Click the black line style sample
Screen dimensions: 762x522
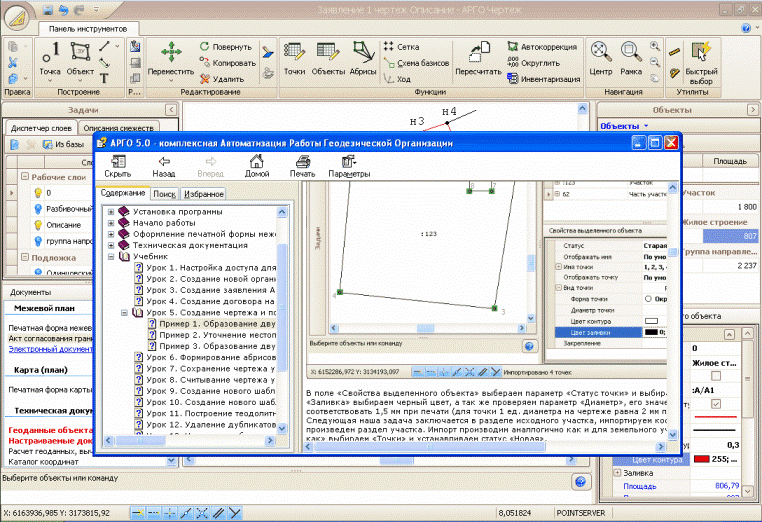(x=715, y=430)
